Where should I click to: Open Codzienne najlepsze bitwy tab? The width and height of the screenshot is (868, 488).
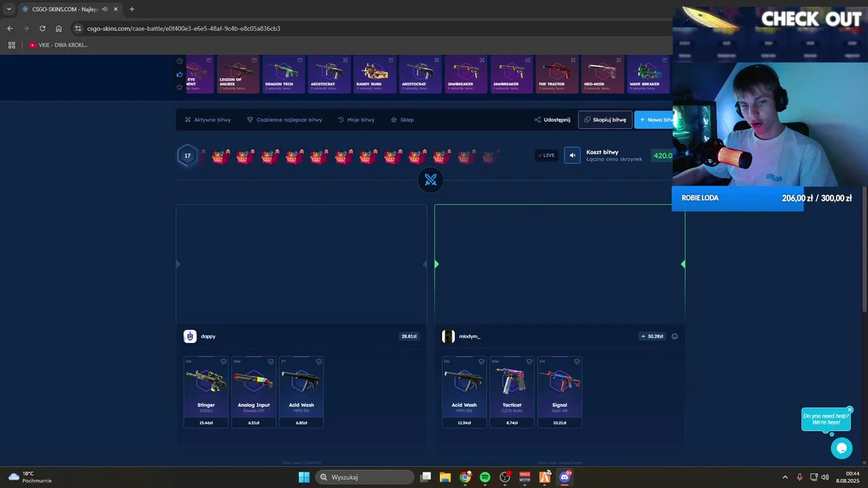[x=284, y=120]
